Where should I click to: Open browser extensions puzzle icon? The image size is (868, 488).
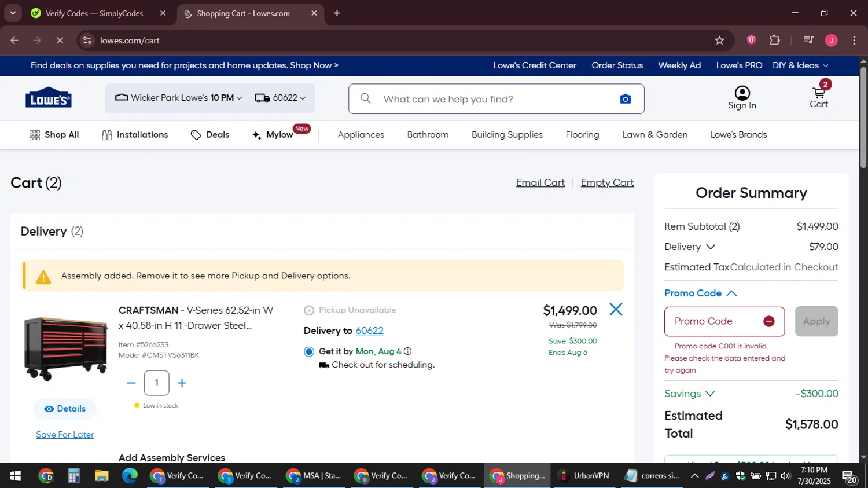pos(774,41)
